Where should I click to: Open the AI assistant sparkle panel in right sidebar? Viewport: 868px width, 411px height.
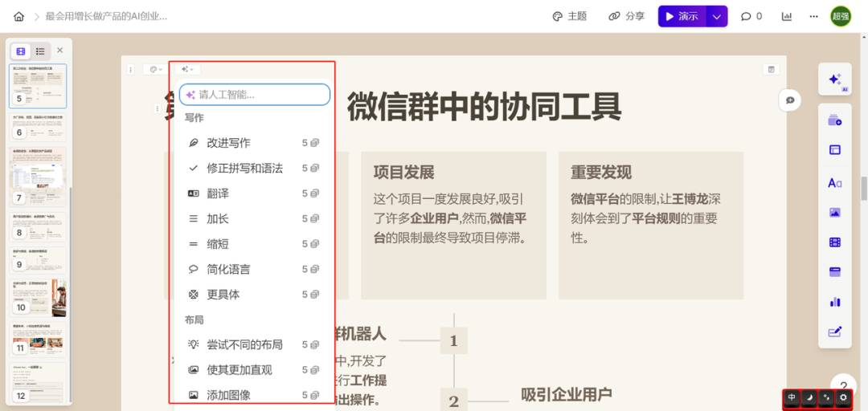pos(834,80)
